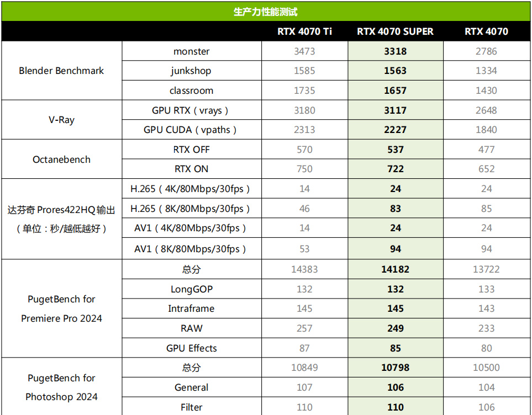Image resolution: width=532 pixels, height=415 pixels.
Task: Select the General row label
Action: coord(191,387)
